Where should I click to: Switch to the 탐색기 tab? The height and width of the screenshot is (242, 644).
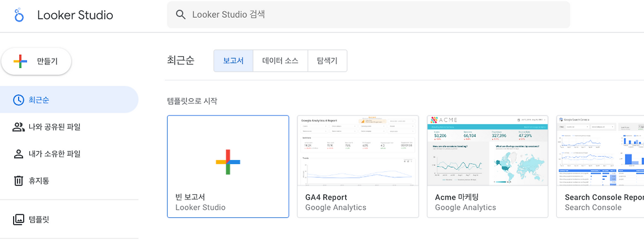coord(327,61)
